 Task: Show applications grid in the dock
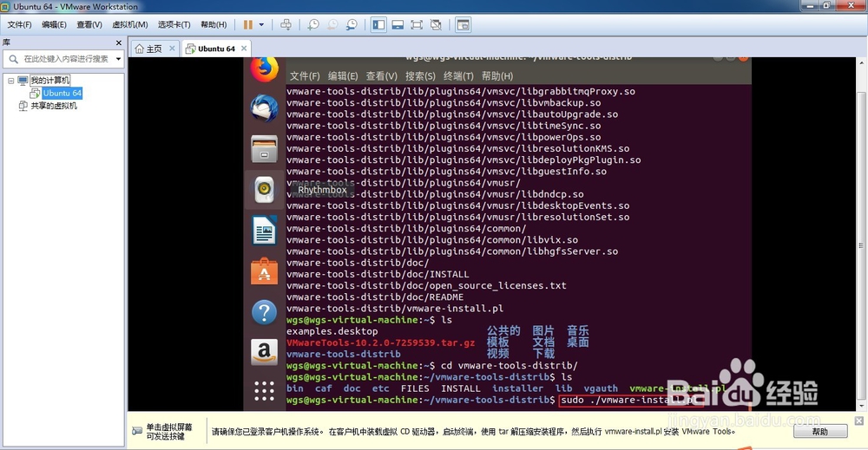pos(264,391)
